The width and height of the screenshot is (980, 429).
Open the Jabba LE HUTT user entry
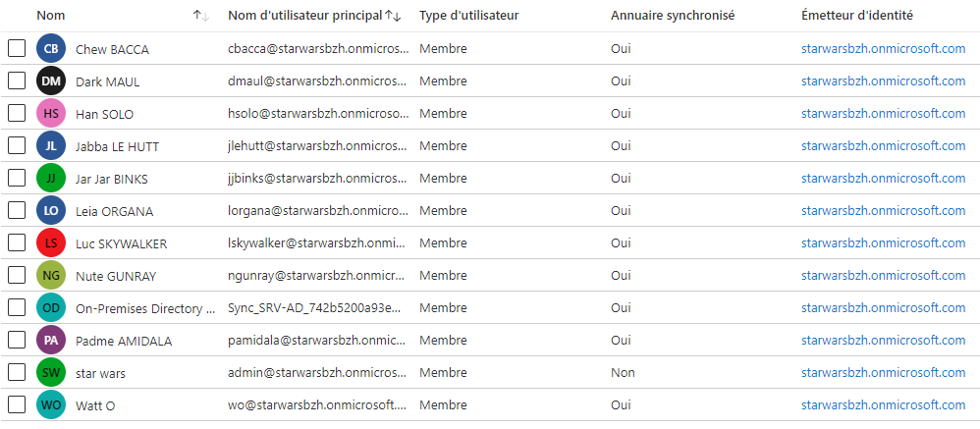click(117, 146)
